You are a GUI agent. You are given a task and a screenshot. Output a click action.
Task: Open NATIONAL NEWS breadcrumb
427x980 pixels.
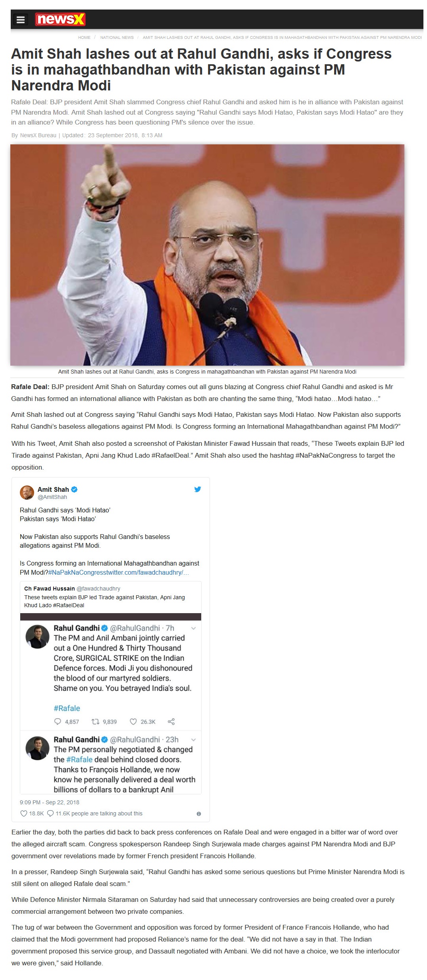[x=117, y=38]
